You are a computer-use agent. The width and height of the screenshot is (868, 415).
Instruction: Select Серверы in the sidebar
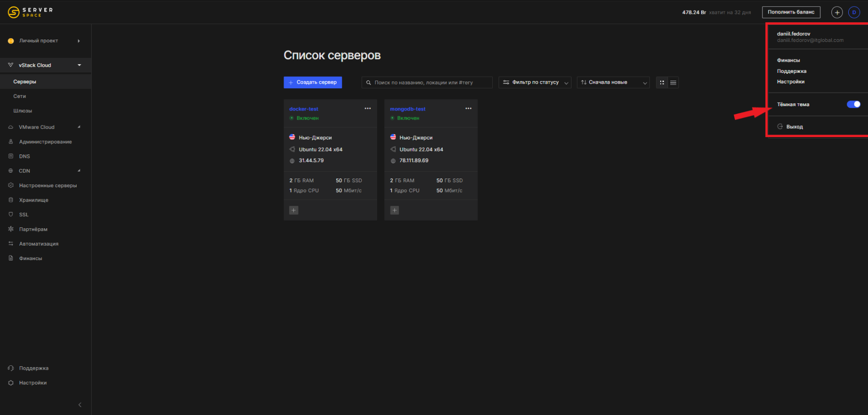tap(45, 82)
